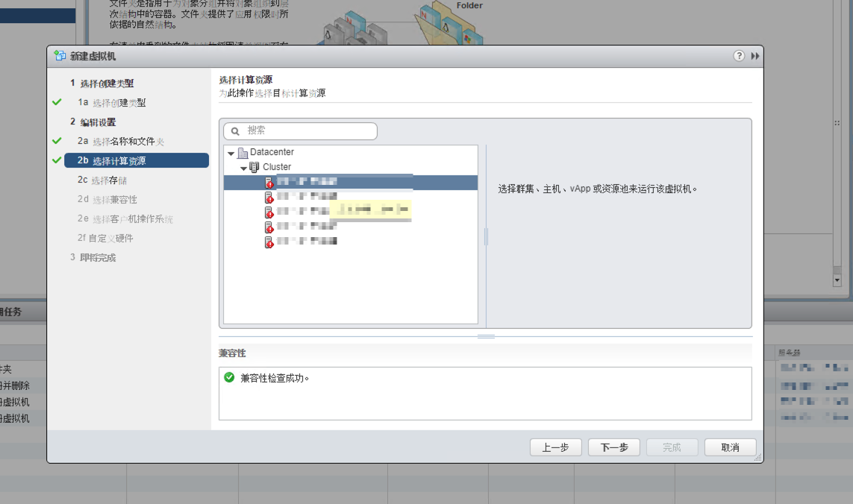Click the last host's icon in Cluster
853x504 pixels.
(x=269, y=242)
